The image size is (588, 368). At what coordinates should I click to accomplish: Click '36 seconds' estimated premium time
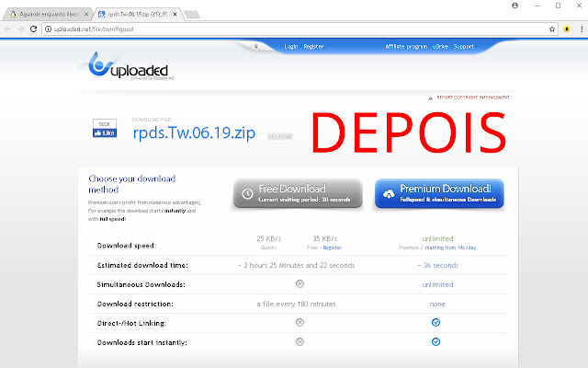tap(438, 265)
